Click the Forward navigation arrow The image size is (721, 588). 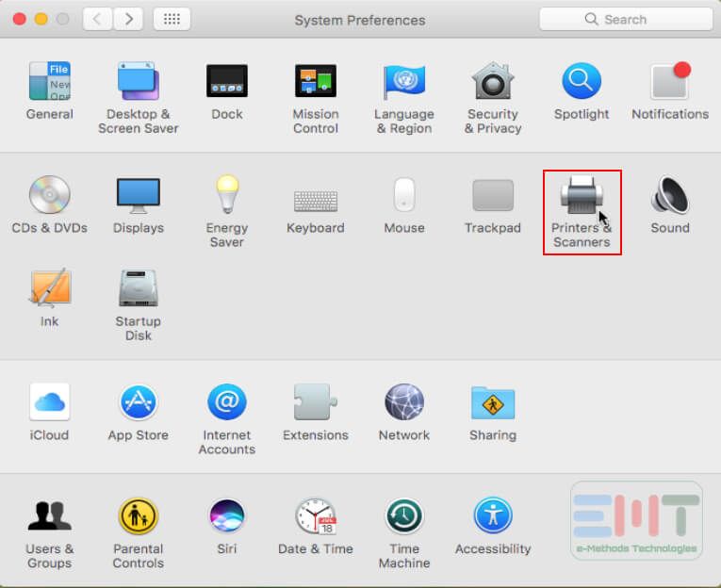point(128,19)
